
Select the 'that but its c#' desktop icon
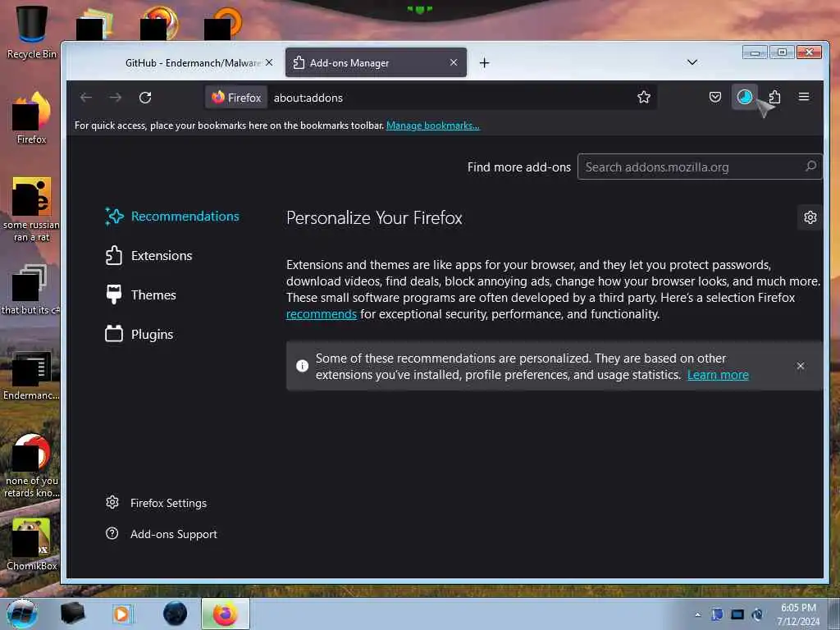(32, 290)
